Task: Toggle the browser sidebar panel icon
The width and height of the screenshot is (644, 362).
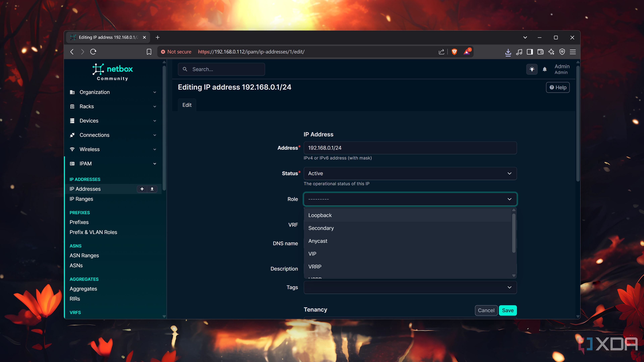Action: (530, 52)
